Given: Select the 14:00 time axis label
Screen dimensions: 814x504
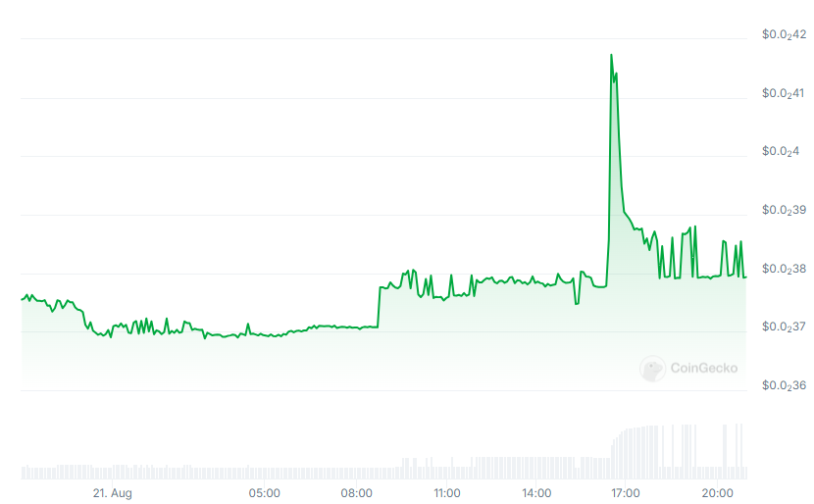Looking at the screenshot, I should click(536, 493).
